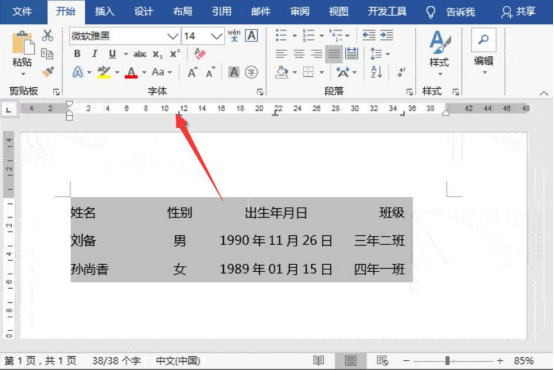Click the Enclose Characters circle icon
Image resolution: width=554 pixels, height=370 pixels.
pos(251,72)
